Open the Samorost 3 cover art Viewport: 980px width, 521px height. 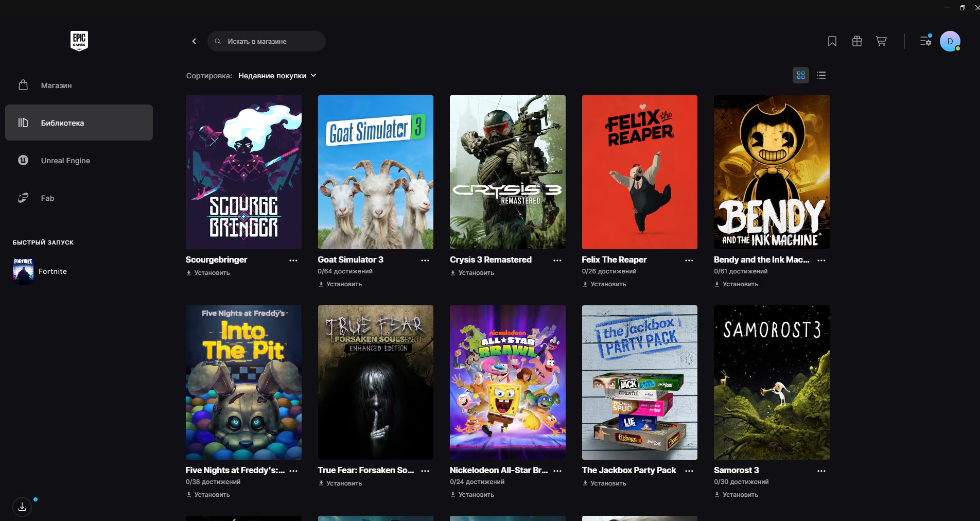tap(772, 383)
